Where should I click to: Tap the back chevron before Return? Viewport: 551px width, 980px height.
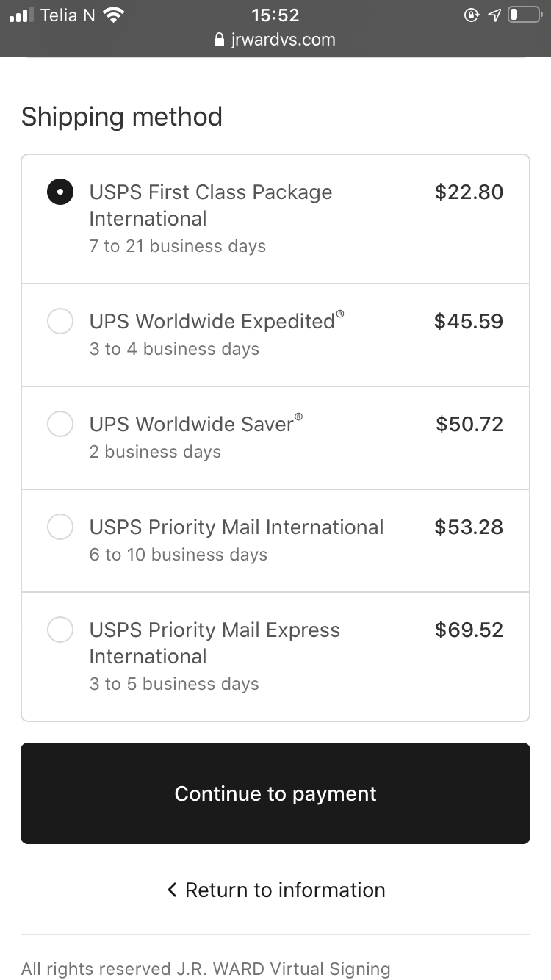tap(172, 890)
